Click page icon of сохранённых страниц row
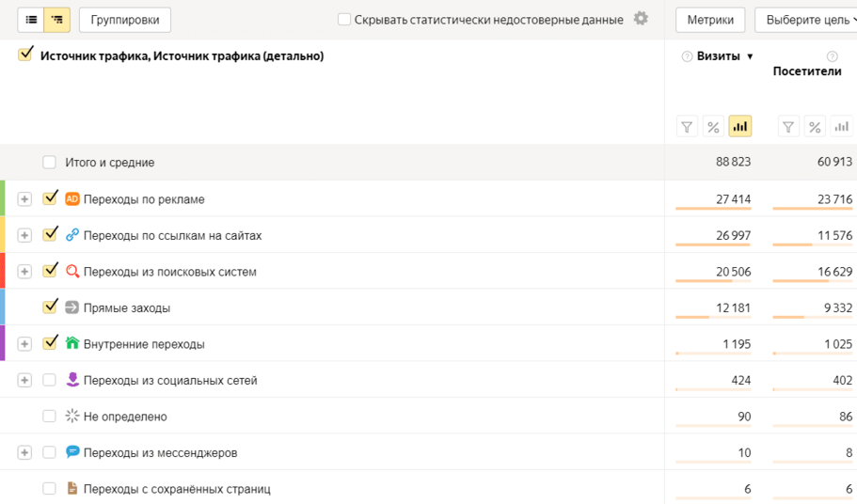 (72, 488)
